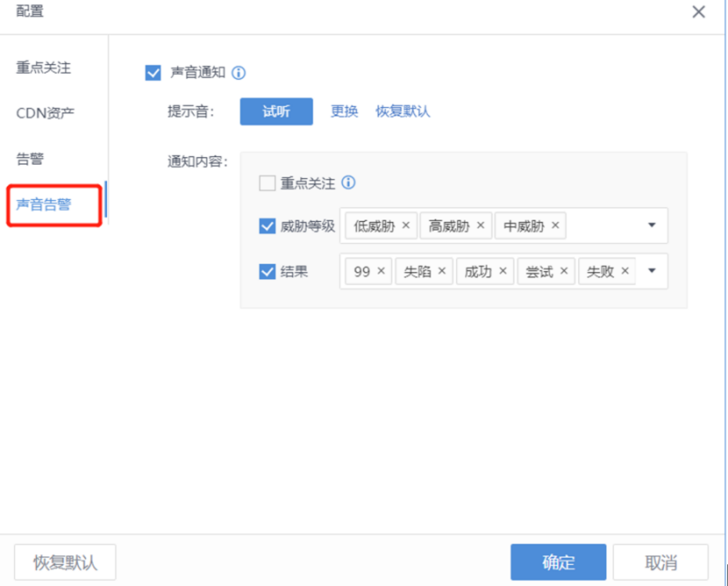
Task: Click info icon beside 重点关注 checkbox
Action: tap(348, 183)
